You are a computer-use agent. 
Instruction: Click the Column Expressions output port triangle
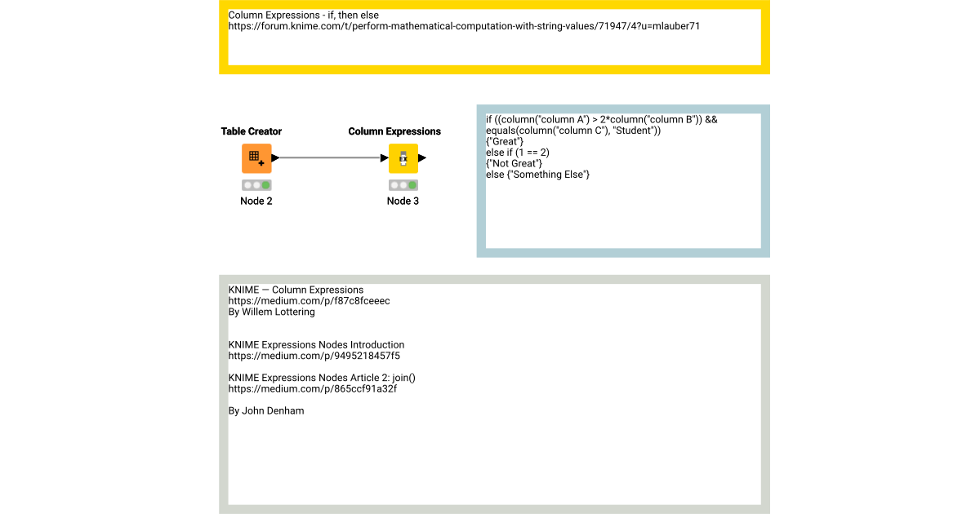(x=421, y=157)
